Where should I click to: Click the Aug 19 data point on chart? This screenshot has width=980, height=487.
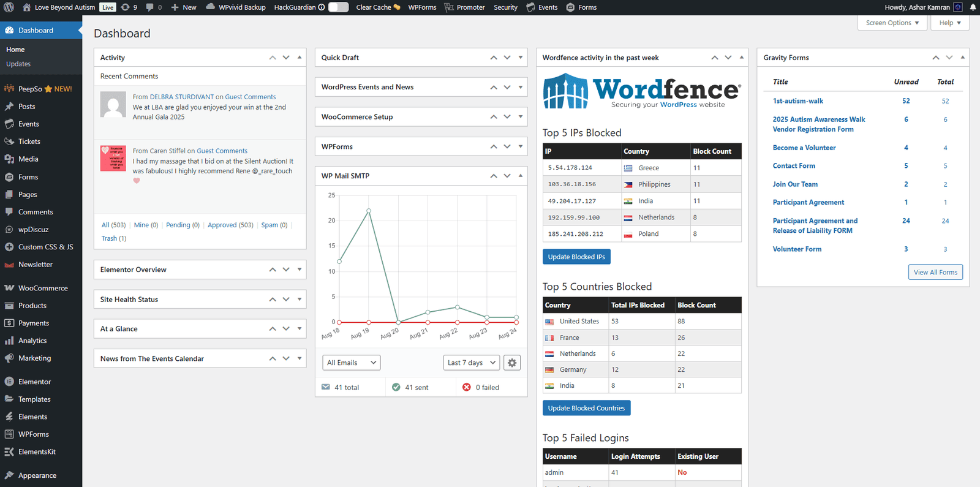click(x=369, y=211)
